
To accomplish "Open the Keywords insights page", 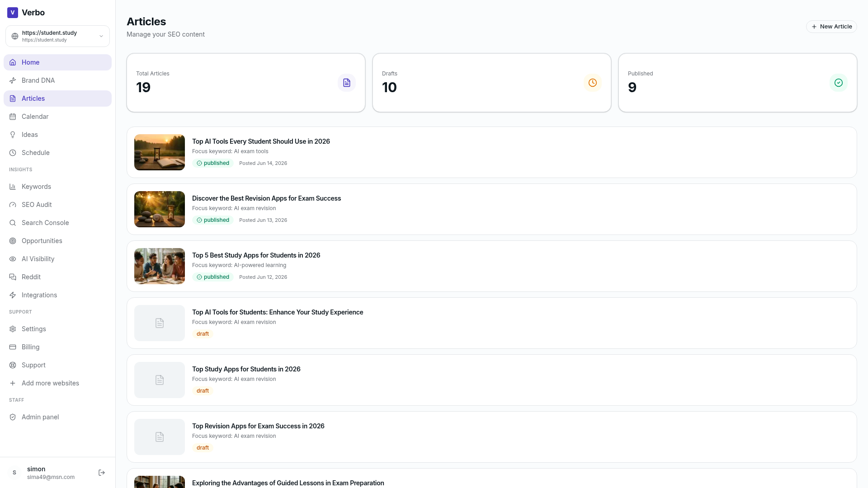I will (x=57, y=187).
